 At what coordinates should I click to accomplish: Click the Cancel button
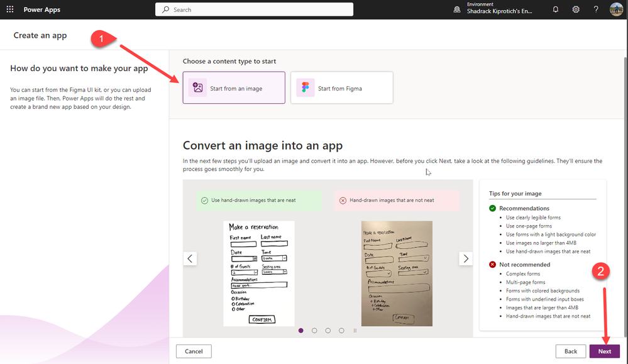coord(194,351)
